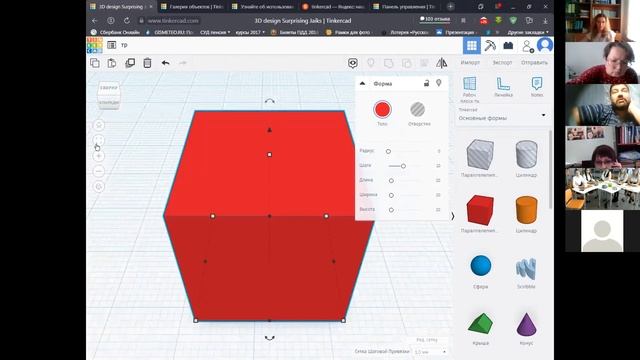
Task: Click the Ungroup shapes tool
Action: pyautogui.click(x=407, y=63)
